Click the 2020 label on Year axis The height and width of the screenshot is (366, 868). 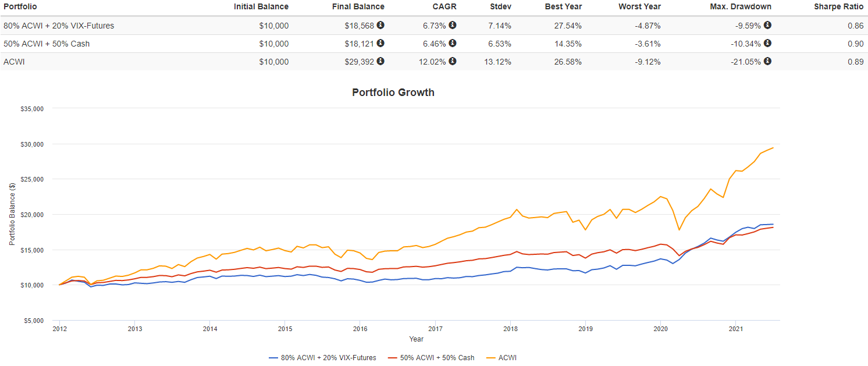[660, 329]
